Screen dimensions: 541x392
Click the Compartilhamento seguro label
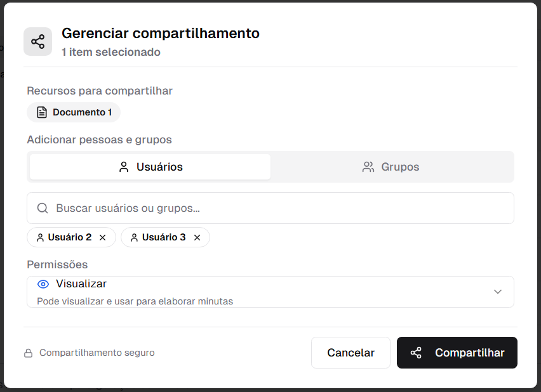pyautogui.click(x=97, y=353)
